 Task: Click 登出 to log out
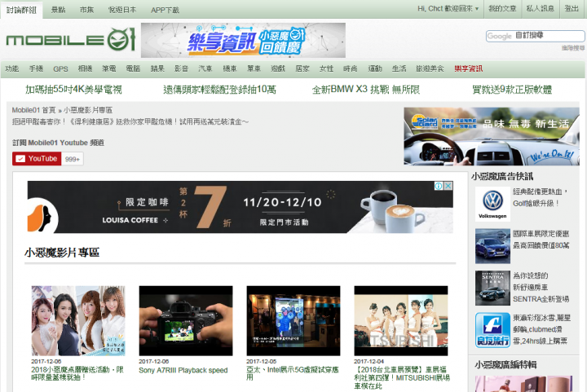point(572,9)
